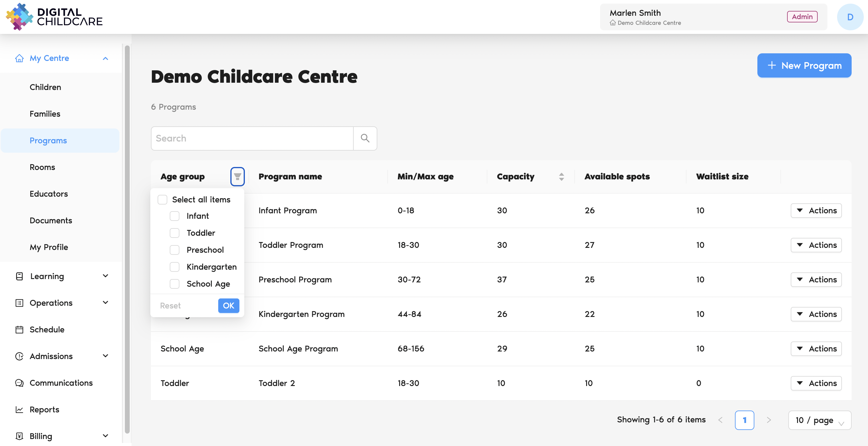The height and width of the screenshot is (446, 868).
Task: Click into the Search input field
Action: [252, 138]
